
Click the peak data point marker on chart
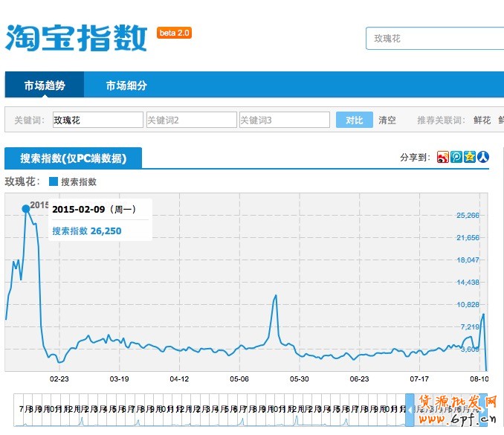26,208
